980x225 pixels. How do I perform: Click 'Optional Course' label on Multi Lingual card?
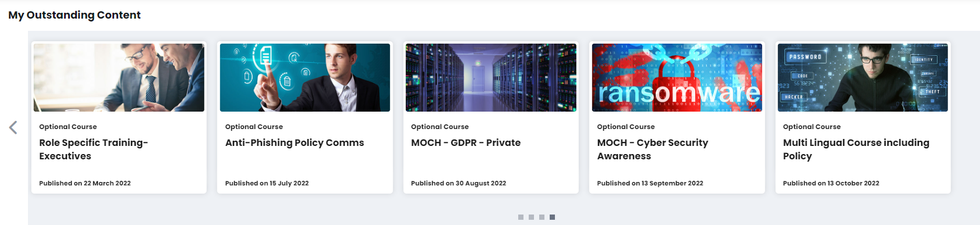(x=812, y=127)
